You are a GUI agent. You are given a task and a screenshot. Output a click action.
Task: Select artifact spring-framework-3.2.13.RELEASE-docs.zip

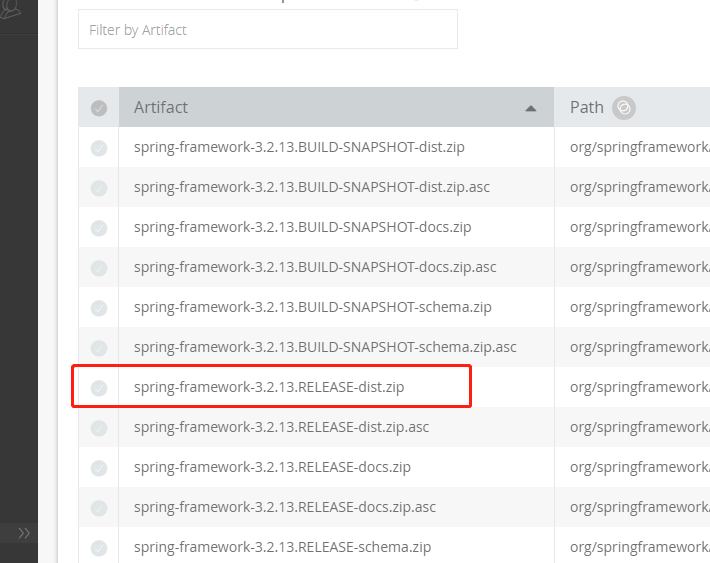coord(272,467)
